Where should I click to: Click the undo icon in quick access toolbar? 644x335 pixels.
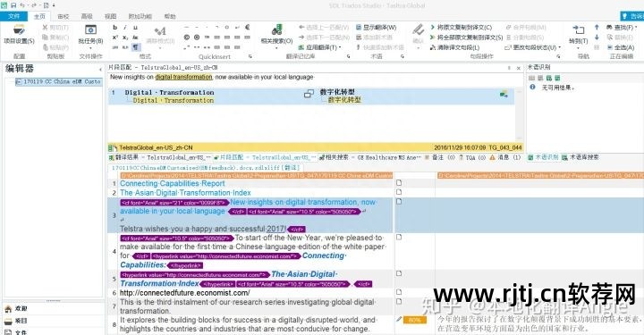point(22,5)
